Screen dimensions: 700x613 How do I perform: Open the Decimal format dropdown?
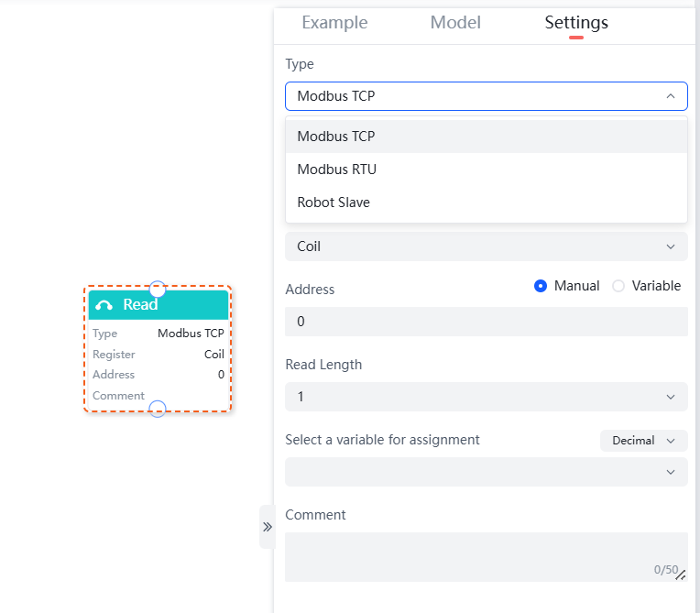[x=643, y=441]
